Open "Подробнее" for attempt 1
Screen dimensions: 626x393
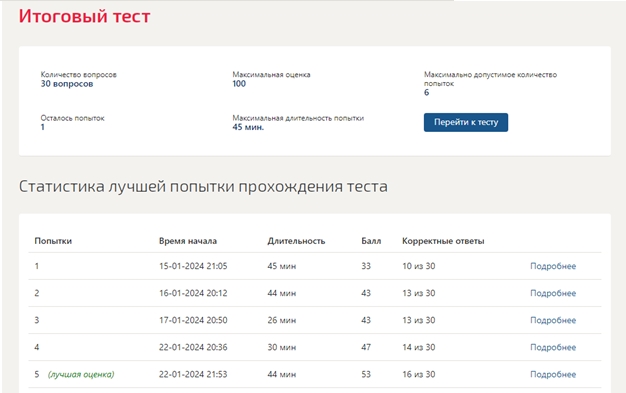[x=553, y=266]
